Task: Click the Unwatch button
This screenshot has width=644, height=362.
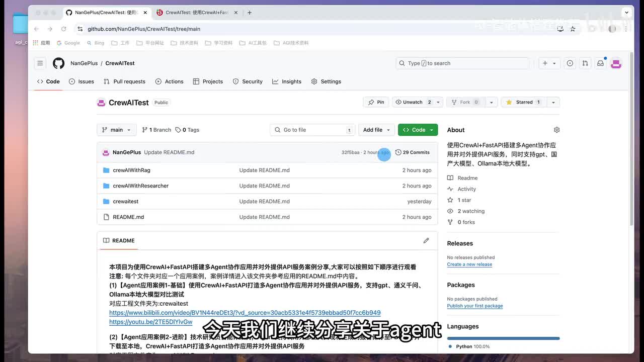Action: (414, 102)
